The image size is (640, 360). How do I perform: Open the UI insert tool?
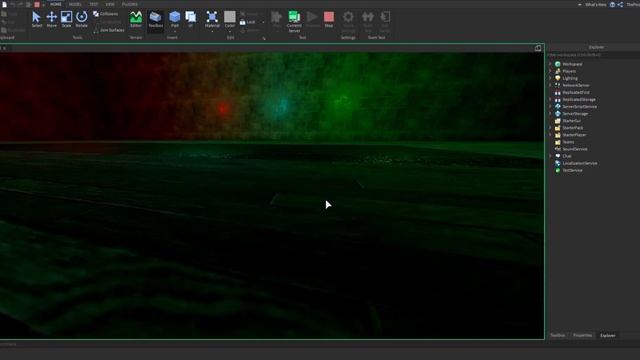pos(191,19)
